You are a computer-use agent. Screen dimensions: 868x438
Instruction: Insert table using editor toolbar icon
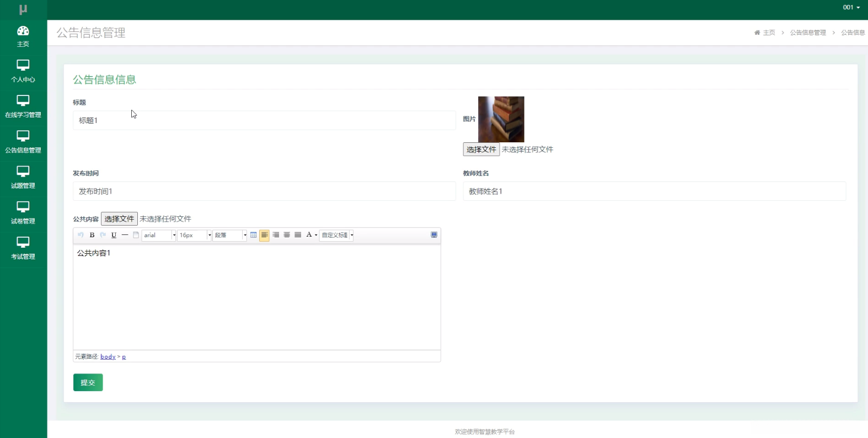[254, 235]
